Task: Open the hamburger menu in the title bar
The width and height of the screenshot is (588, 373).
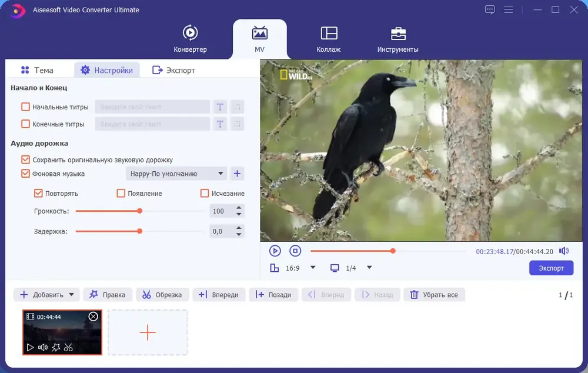Action: pyautogui.click(x=509, y=9)
